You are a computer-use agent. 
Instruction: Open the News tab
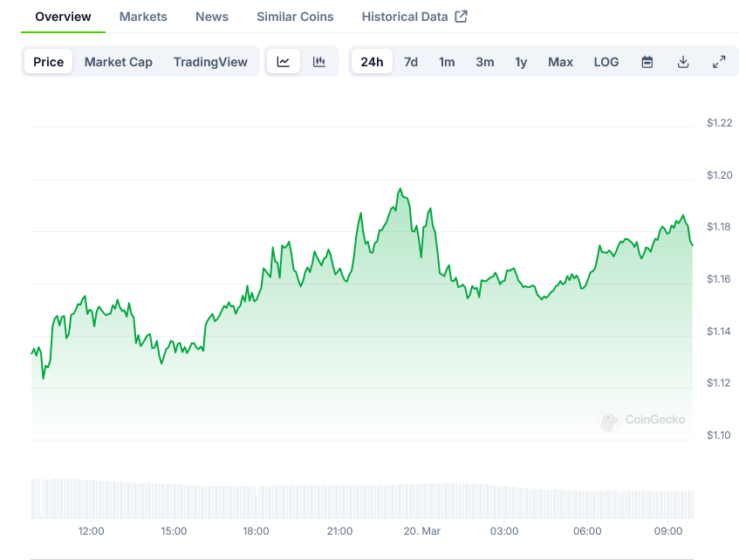[x=212, y=17]
